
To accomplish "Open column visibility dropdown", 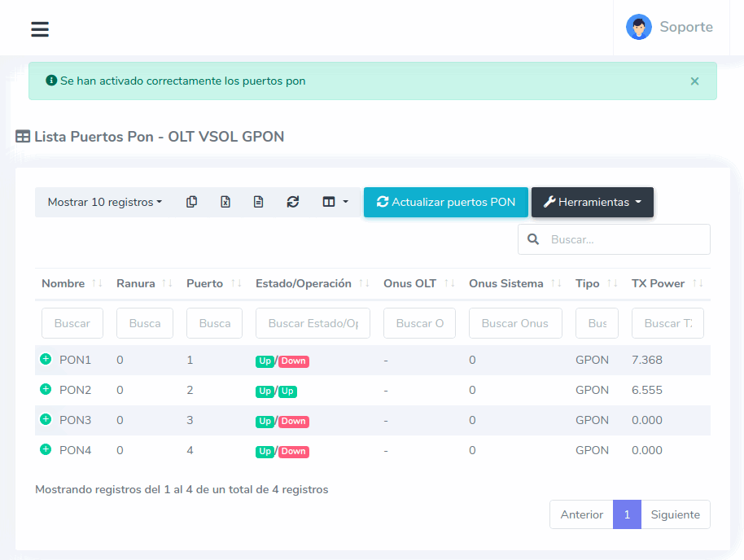I will pos(335,202).
